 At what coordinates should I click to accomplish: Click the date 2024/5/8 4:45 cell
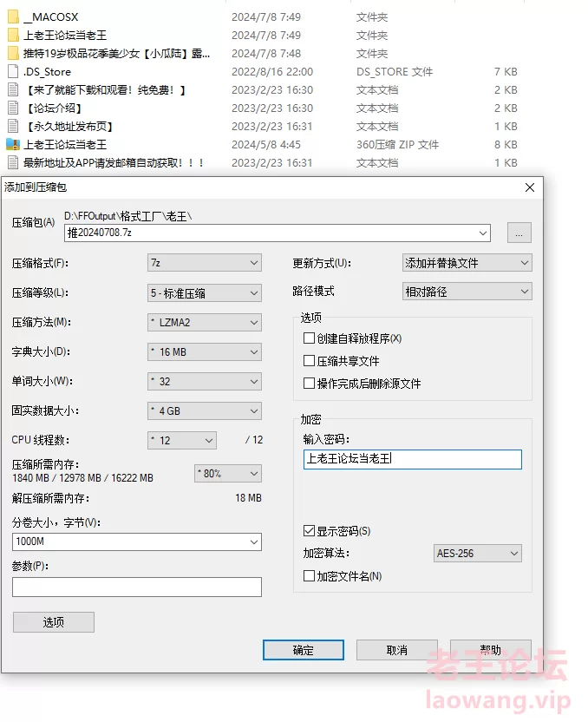click(x=266, y=145)
